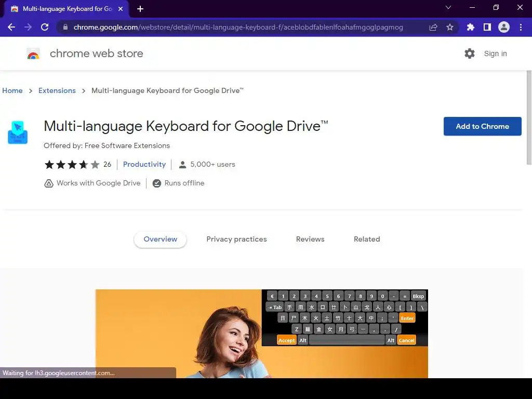Click the 'Works with Google Drive' text
The image size is (532, 399).
[x=98, y=183]
